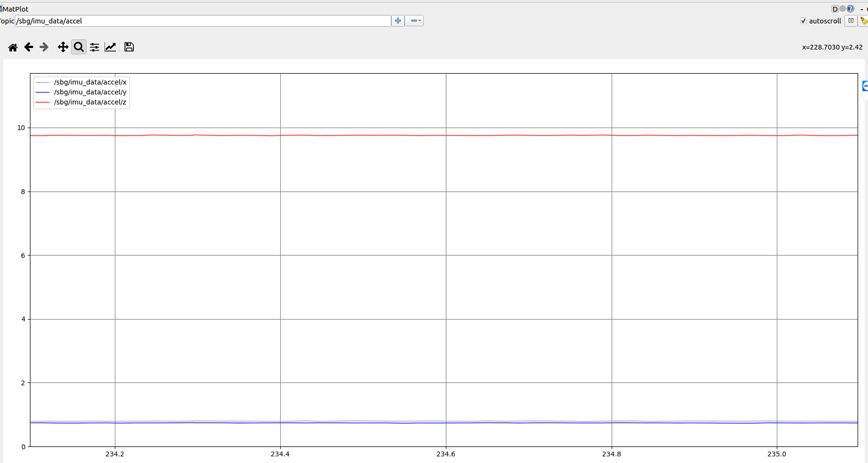Viewport: 868px width, 463px height.
Task: Open the plugin help question-mark icon
Action: 851,9
